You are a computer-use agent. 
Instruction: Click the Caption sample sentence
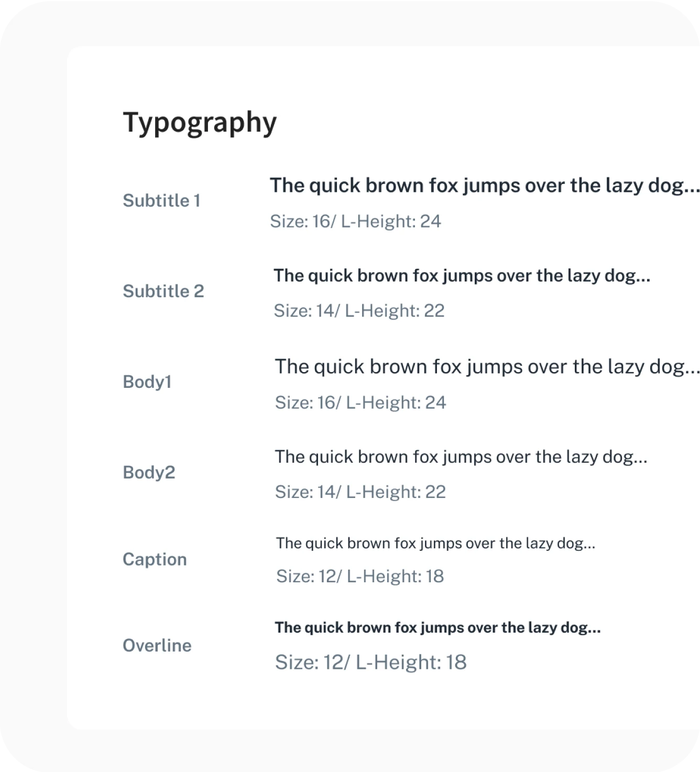pos(435,543)
